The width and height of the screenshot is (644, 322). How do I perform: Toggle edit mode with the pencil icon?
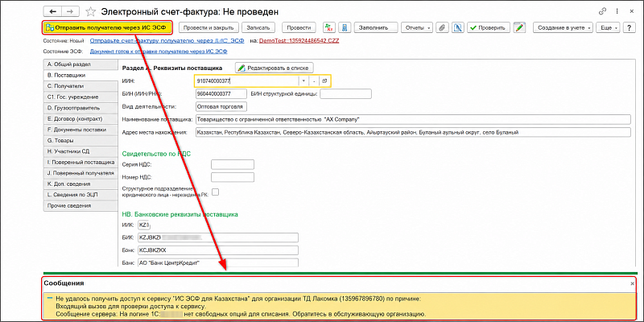pyautogui.click(x=519, y=27)
